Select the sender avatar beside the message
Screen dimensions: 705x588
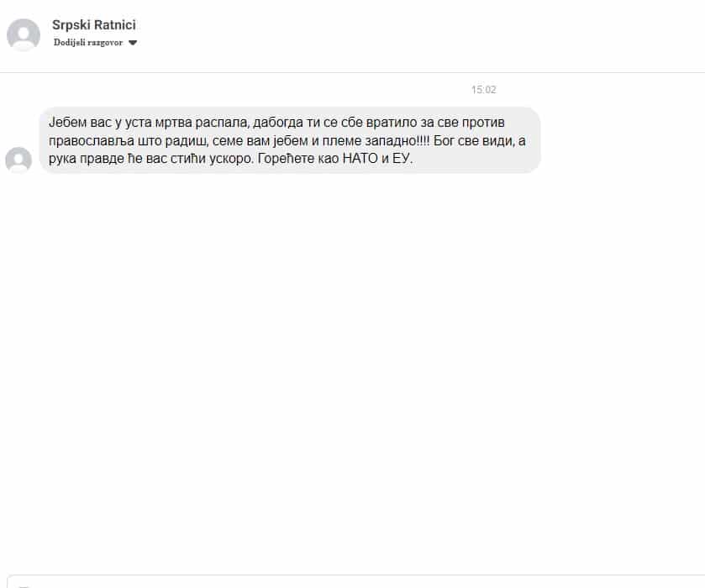tap(18, 160)
